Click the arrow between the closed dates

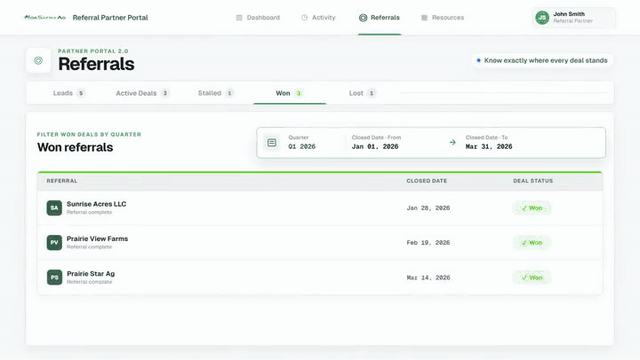coord(453,142)
